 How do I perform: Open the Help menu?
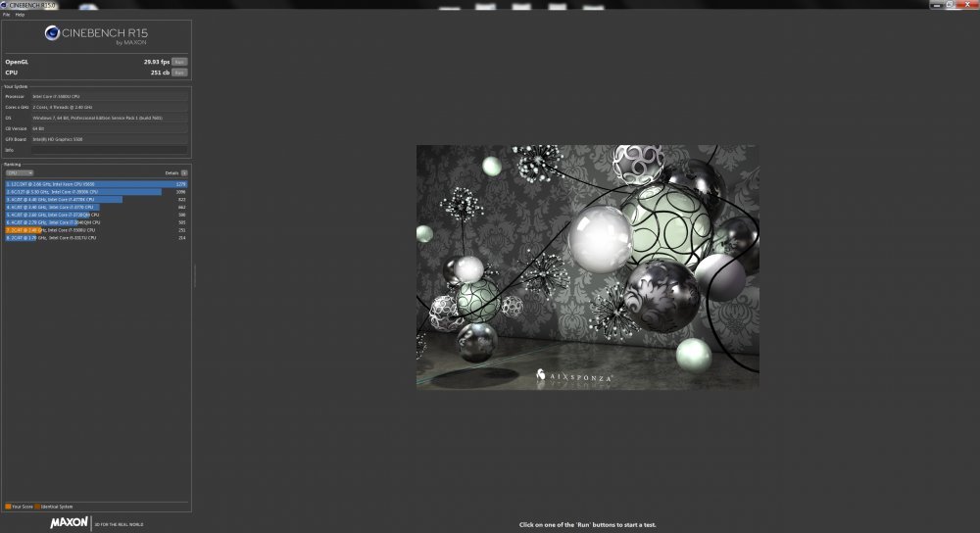pyautogui.click(x=20, y=15)
